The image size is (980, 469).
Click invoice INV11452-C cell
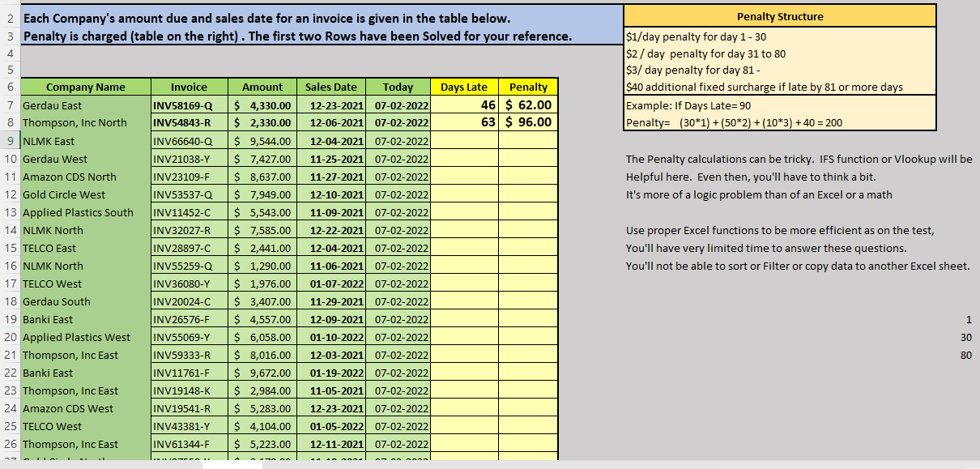(x=189, y=212)
